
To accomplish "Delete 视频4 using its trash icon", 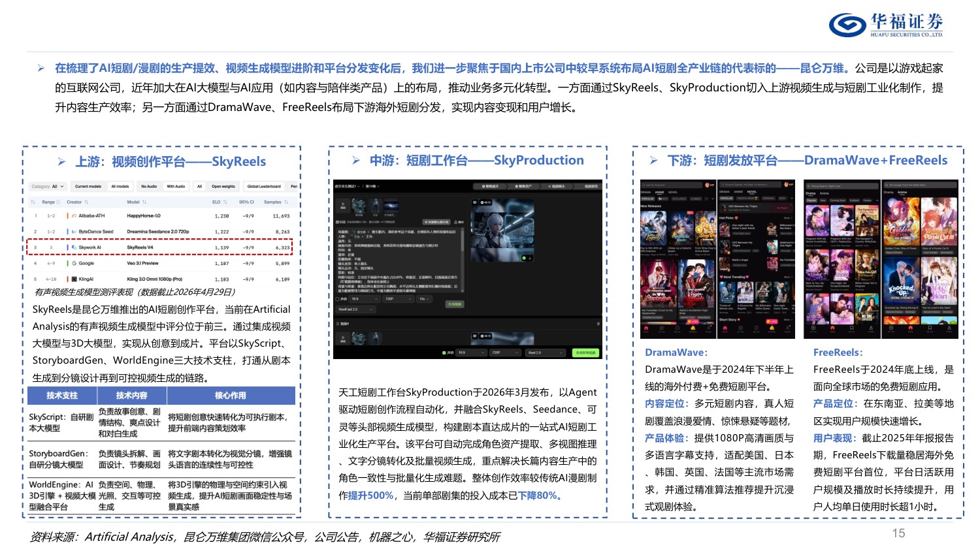I will point(598,324).
